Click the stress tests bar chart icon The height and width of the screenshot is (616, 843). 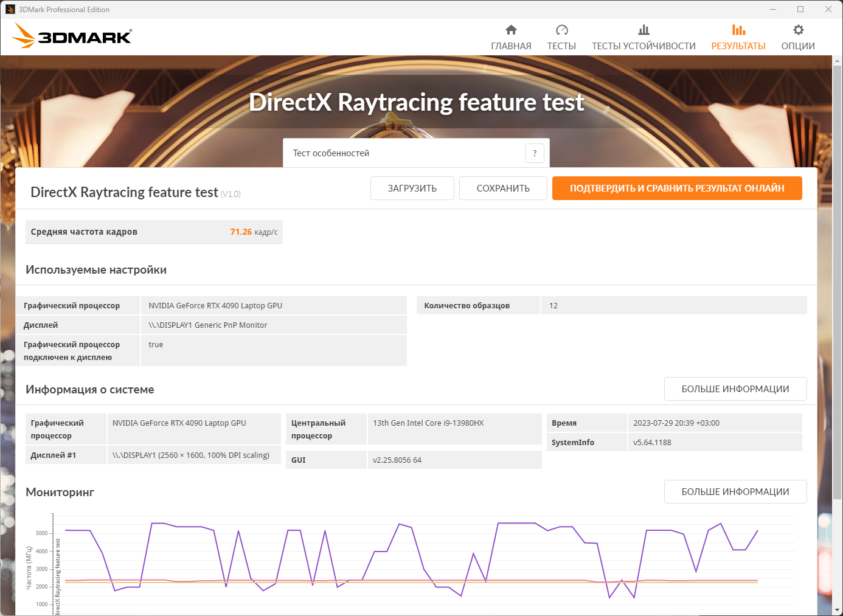pyautogui.click(x=644, y=30)
